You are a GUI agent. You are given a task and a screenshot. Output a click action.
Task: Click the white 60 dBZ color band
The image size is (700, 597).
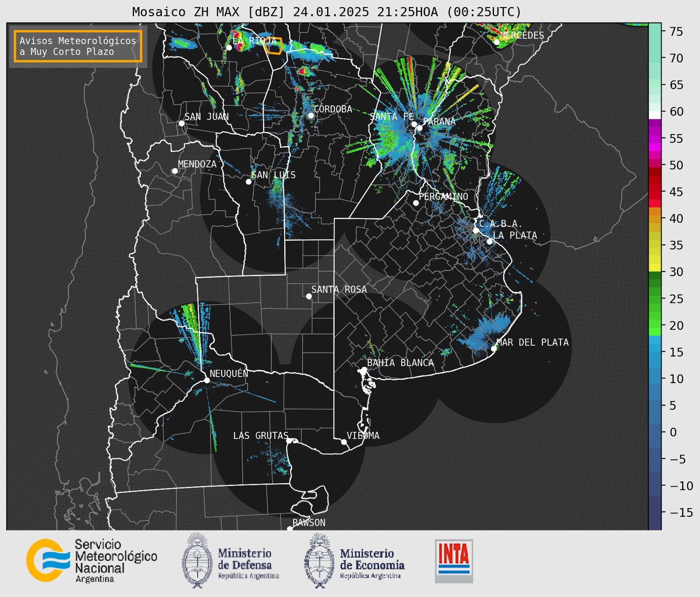point(655,115)
